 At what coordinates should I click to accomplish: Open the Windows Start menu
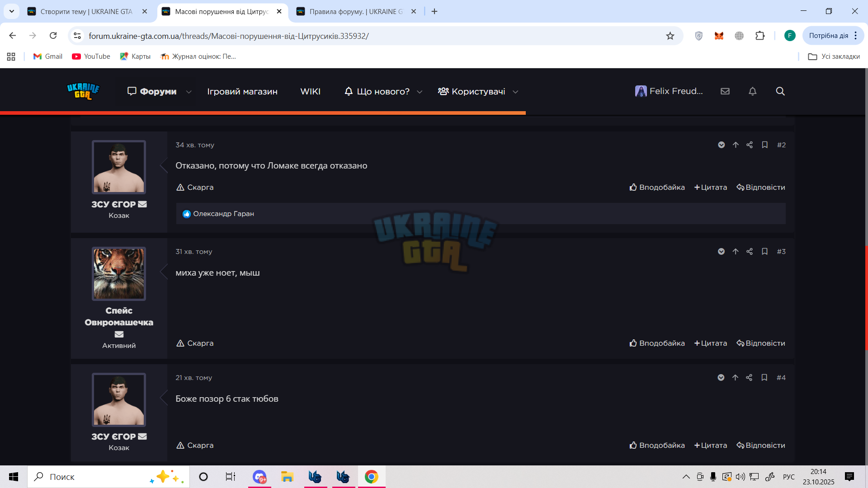click(14, 477)
